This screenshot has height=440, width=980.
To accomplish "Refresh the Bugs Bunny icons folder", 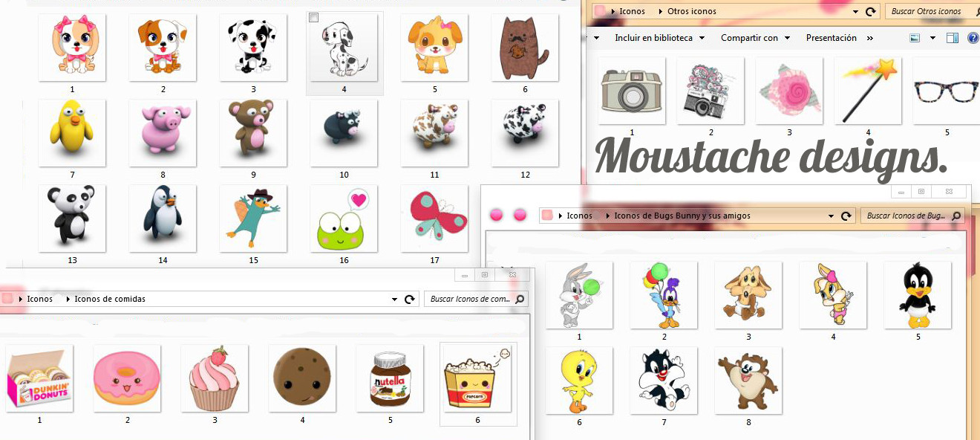I will pos(846,216).
